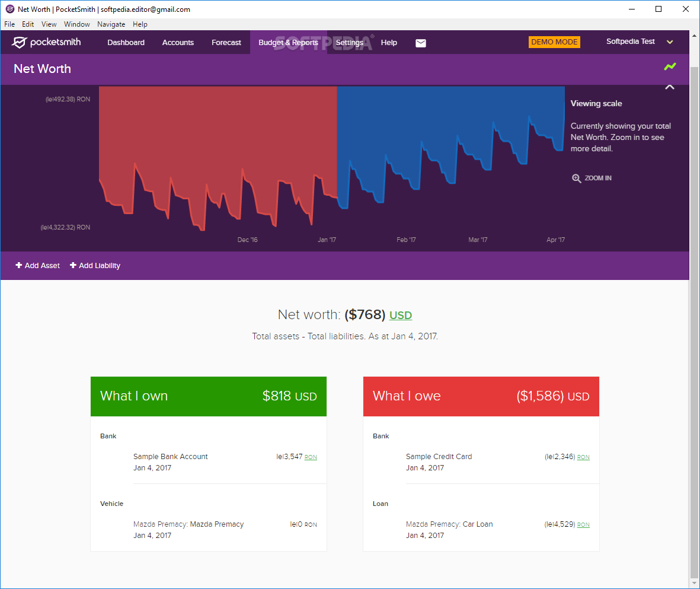Click the Mazda Premacy vehicle entry
Viewport: 700px width, 589px height.
[225, 530]
